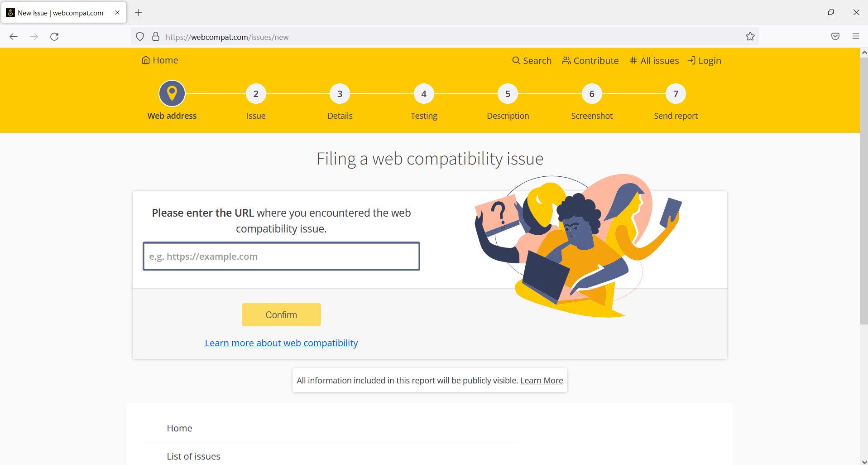Click the site security padlock icon
The image size is (868, 465).
(156, 37)
